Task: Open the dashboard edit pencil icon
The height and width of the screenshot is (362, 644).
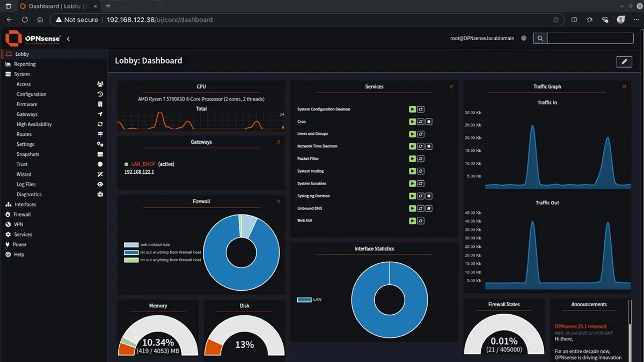Action: click(x=624, y=62)
